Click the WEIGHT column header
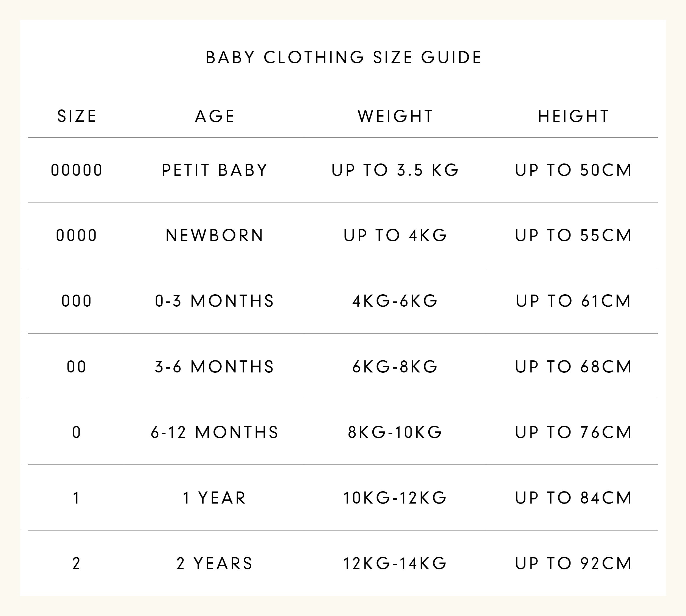 point(395,117)
